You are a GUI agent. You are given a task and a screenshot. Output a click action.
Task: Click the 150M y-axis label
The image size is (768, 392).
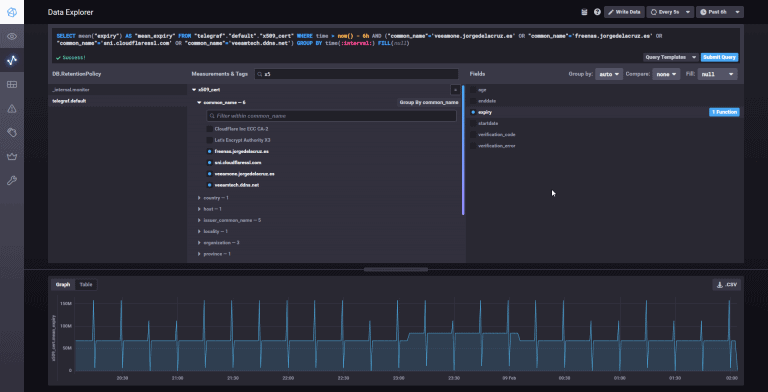tap(66, 304)
